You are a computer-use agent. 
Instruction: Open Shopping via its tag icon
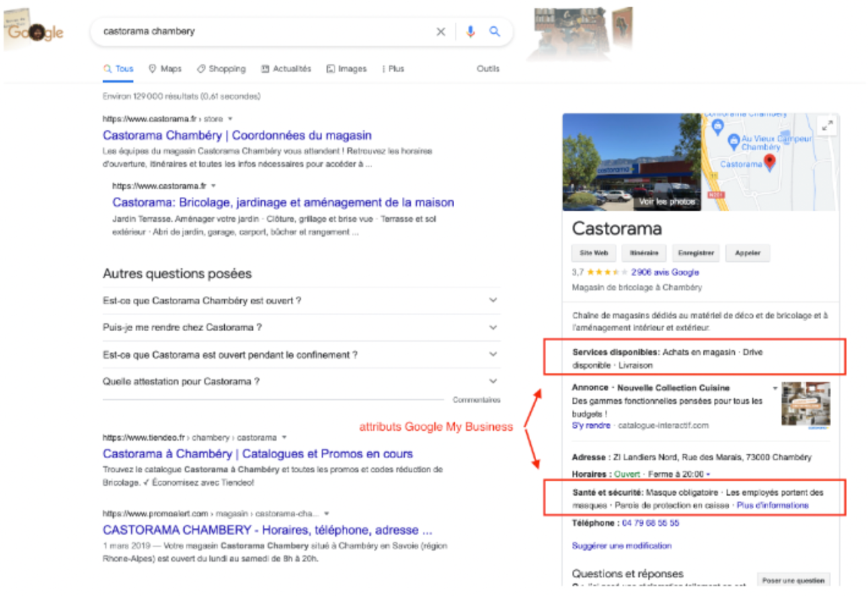pyautogui.click(x=200, y=68)
